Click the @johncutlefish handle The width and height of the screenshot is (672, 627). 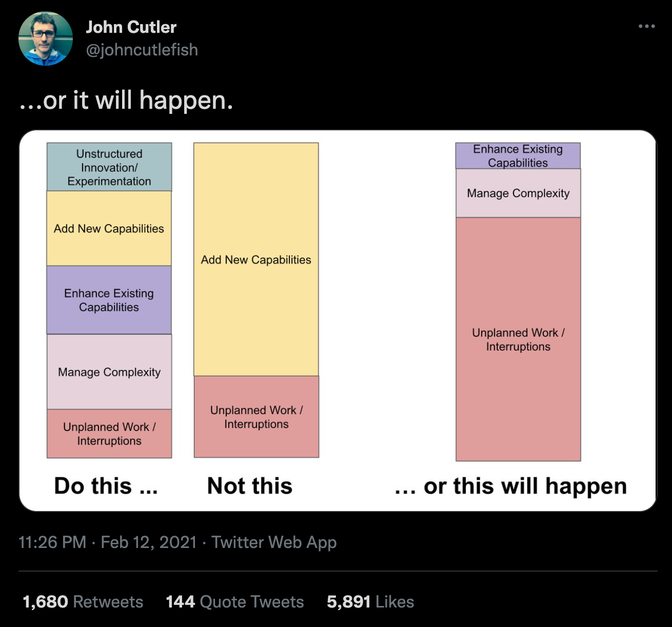[142, 50]
